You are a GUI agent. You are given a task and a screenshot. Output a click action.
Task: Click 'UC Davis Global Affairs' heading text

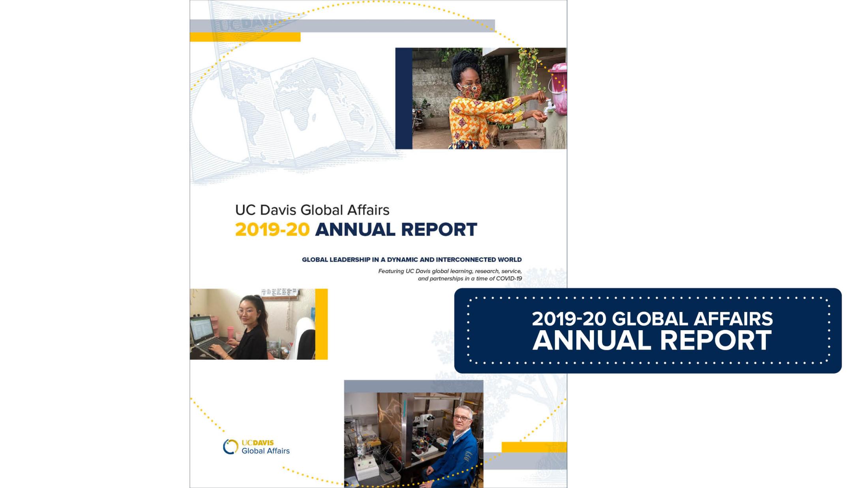coord(312,210)
